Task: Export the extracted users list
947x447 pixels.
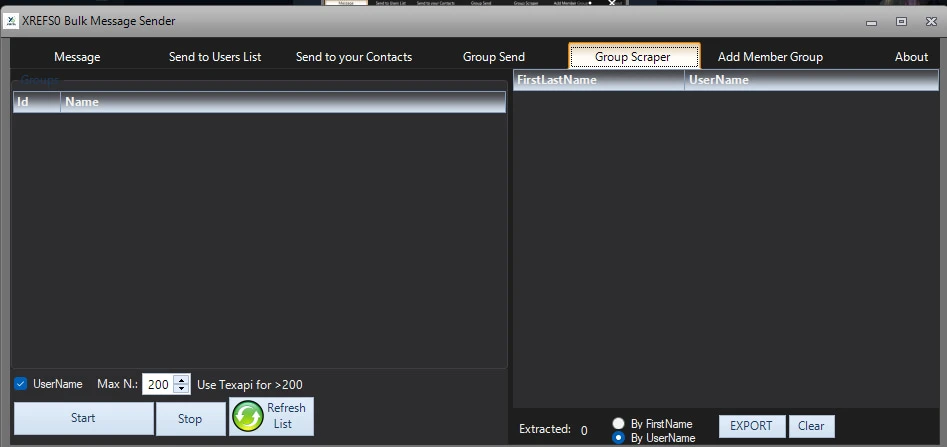Action: click(x=751, y=426)
